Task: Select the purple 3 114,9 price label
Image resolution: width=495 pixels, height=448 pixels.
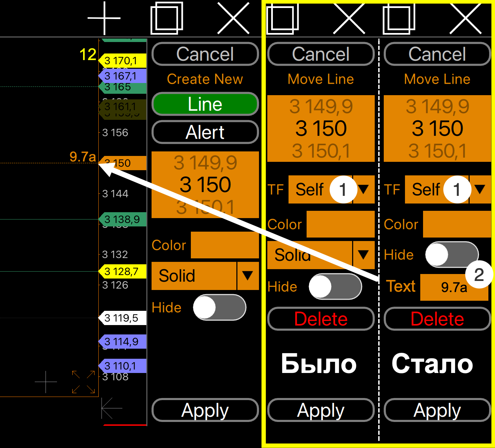Action: (x=123, y=342)
